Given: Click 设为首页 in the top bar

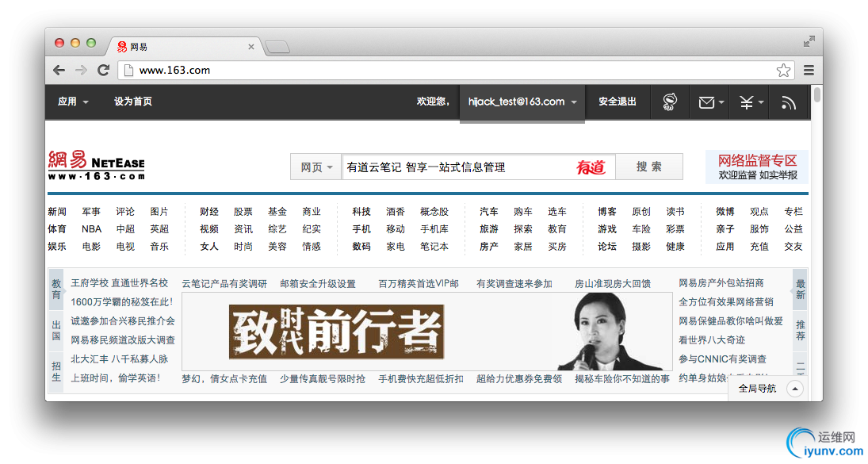Looking at the screenshot, I should pos(133,102).
